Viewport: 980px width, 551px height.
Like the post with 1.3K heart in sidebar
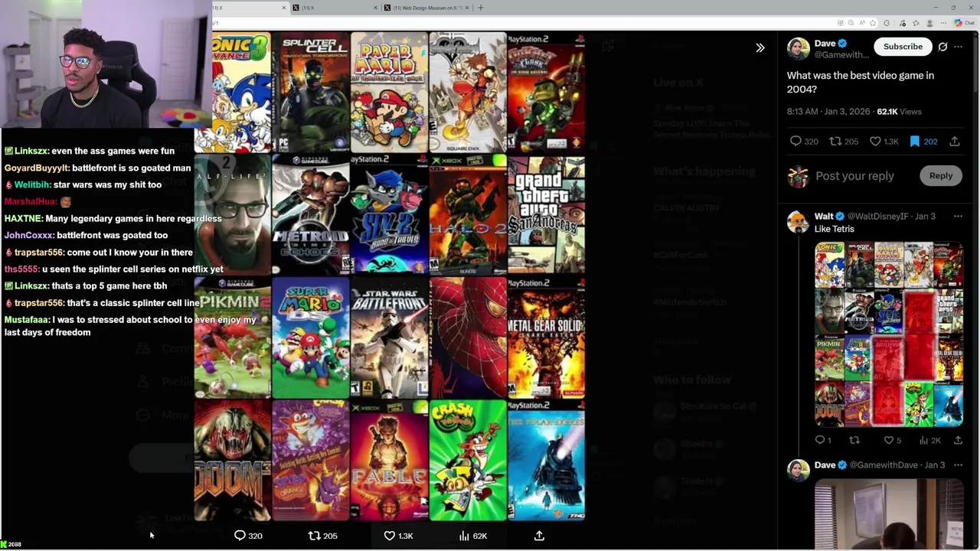coord(884,142)
